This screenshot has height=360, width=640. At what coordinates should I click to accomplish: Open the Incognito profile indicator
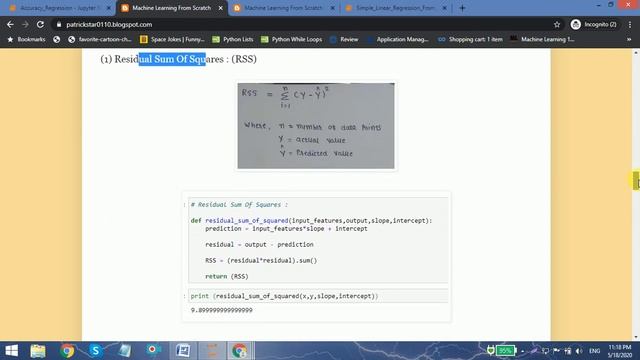594,24
